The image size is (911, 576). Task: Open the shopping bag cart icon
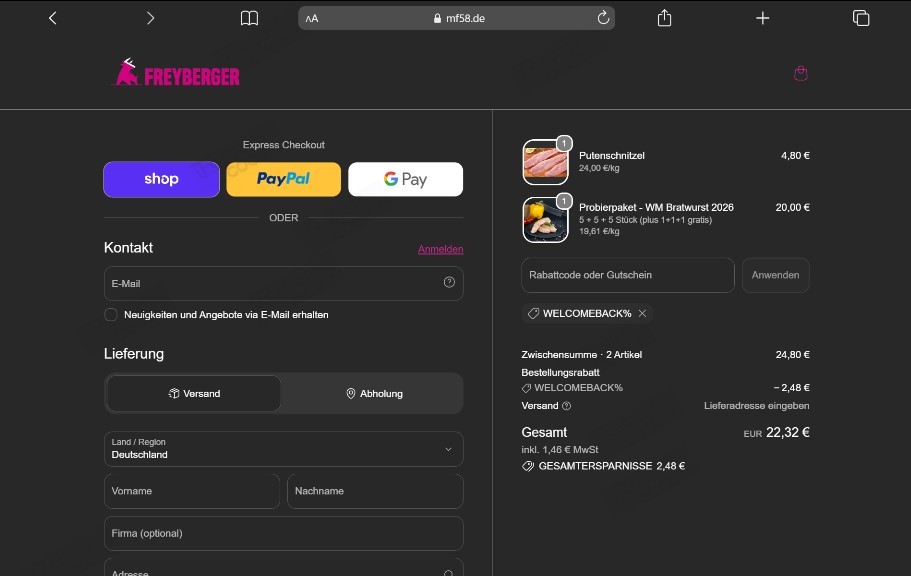pos(801,73)
